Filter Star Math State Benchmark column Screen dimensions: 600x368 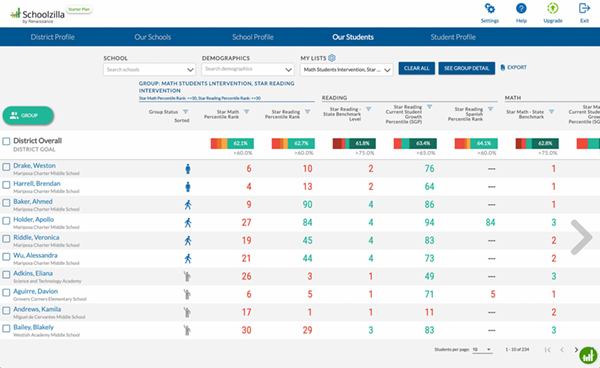point(551,112)
